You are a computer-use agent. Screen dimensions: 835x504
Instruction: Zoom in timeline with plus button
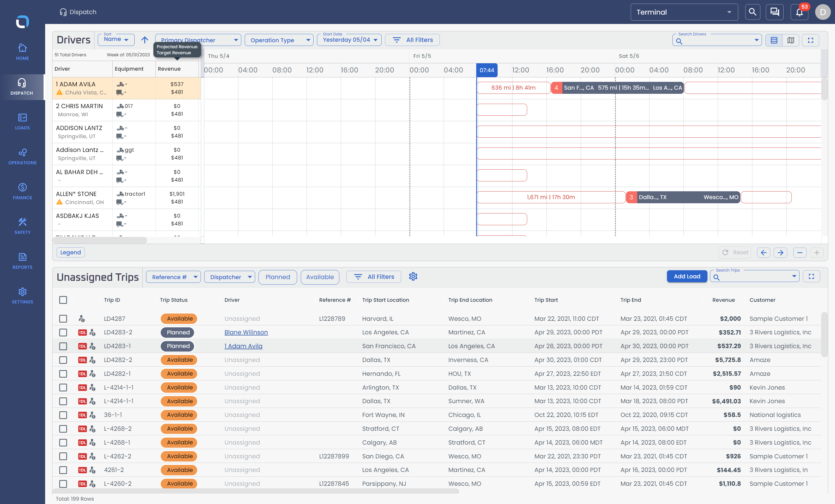pos(817,253)
